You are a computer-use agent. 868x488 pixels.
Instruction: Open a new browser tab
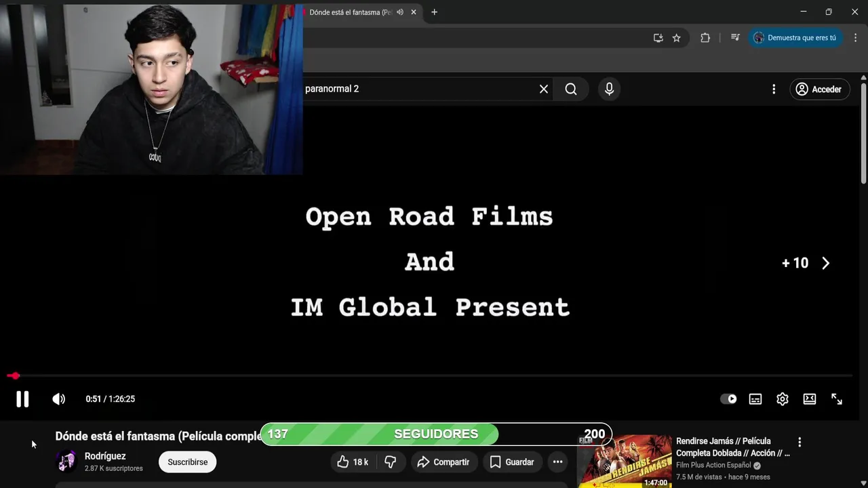[x=434, y=12]
